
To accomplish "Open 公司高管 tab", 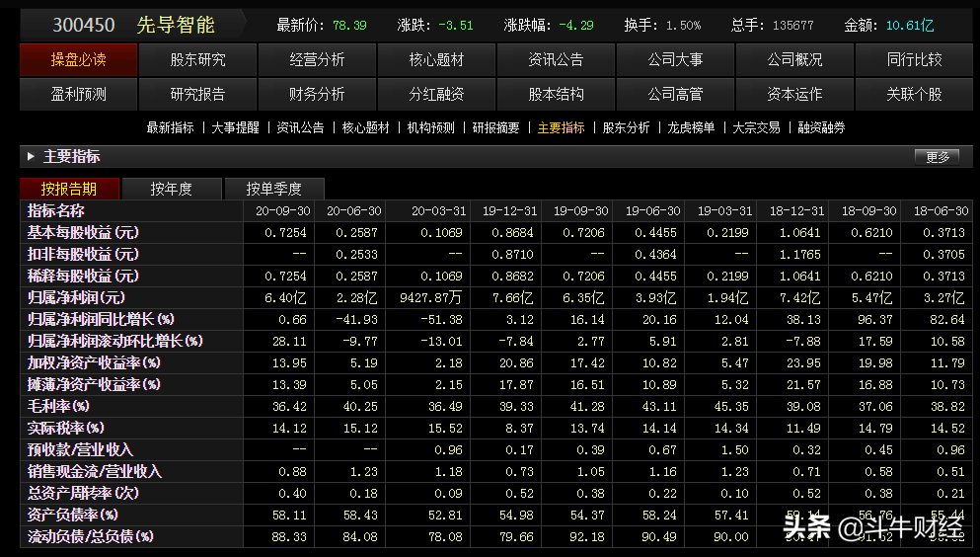I will pos(675,95).
